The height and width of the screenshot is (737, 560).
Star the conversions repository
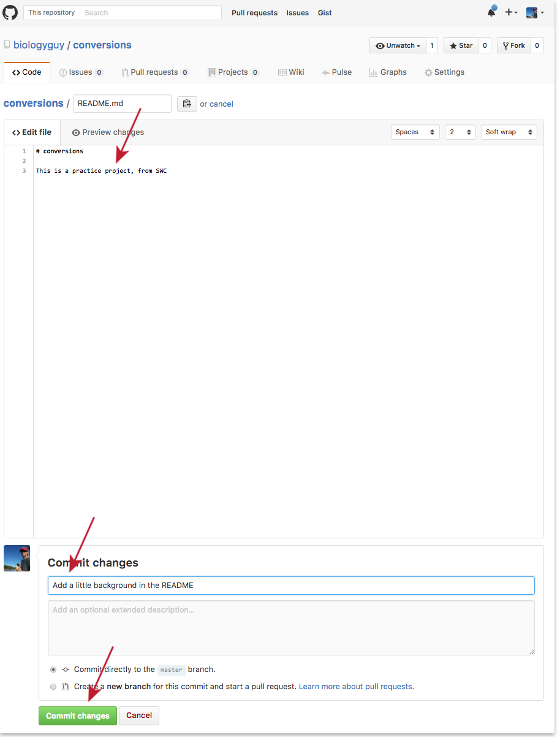coord(461,45)
